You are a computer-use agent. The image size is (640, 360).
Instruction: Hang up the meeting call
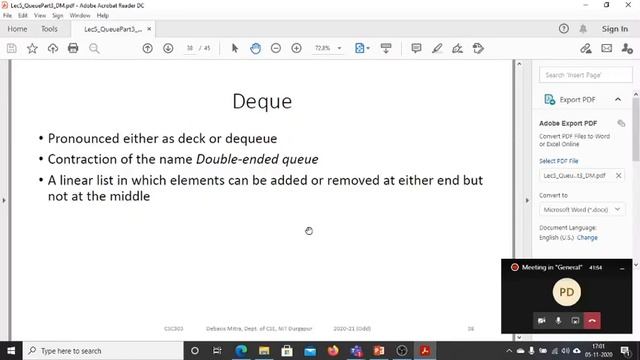(x=592, y=321)
